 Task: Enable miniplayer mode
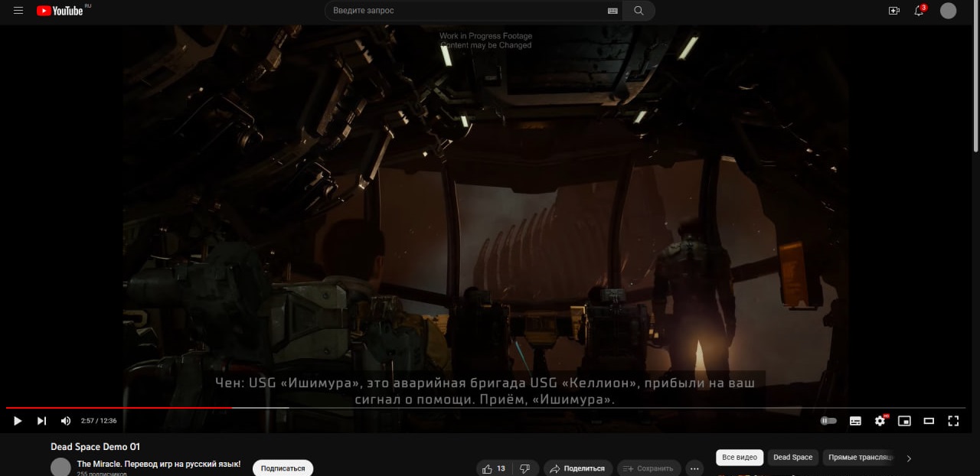click(904, 421)
